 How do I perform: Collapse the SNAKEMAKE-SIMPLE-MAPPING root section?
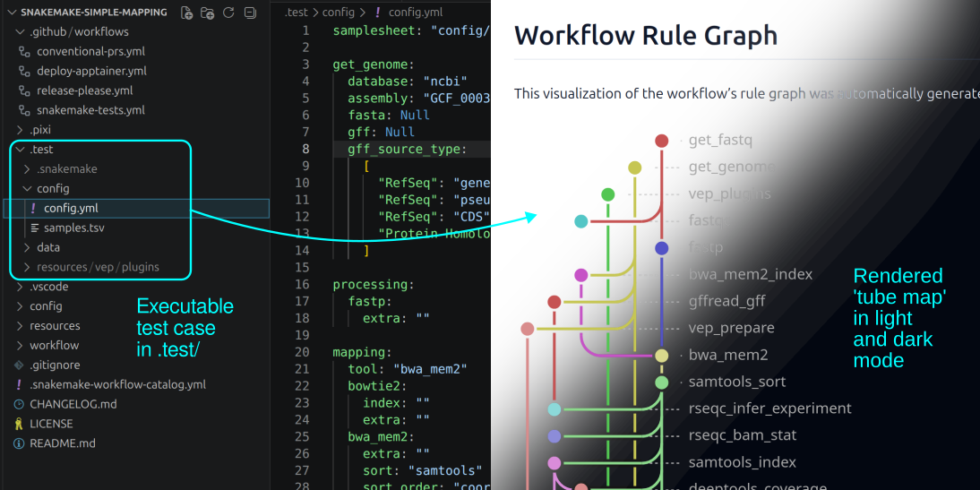click(x=9, y=13)
